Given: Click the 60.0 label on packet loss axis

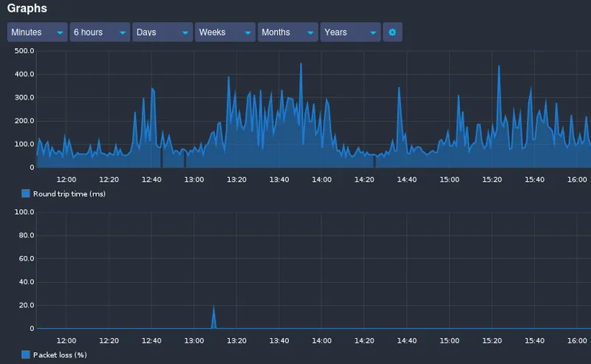Looking at the screenshot, I should point(27,259).
